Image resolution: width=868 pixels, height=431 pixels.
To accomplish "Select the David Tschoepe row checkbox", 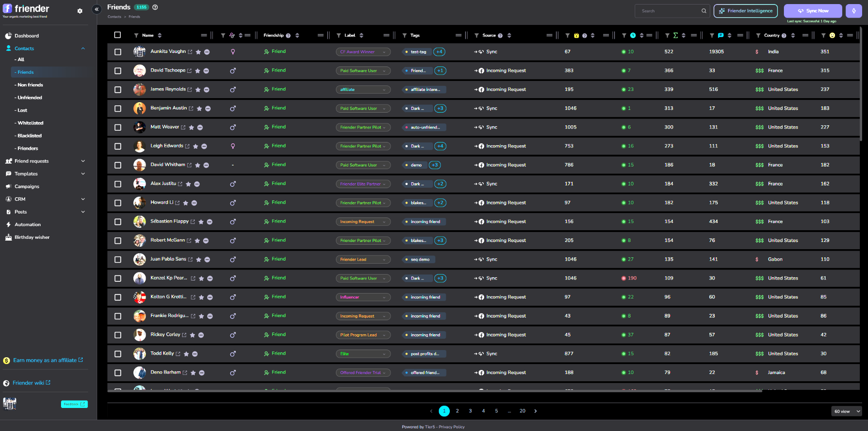I will [118, 71].
